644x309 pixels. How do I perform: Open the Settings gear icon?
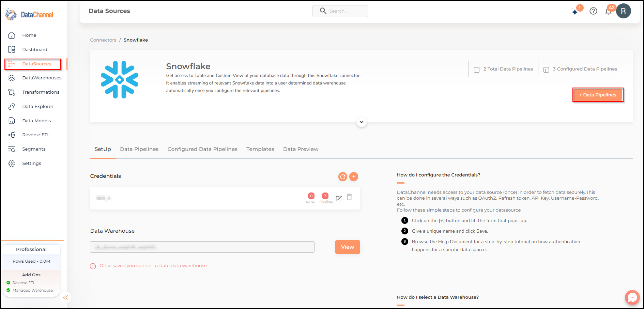coord(12,164)
